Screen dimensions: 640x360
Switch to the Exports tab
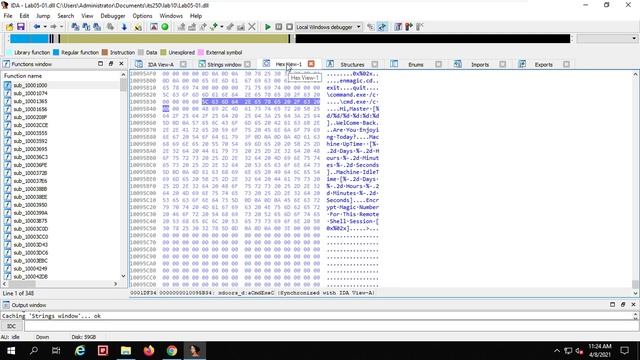tap(544, 64)
